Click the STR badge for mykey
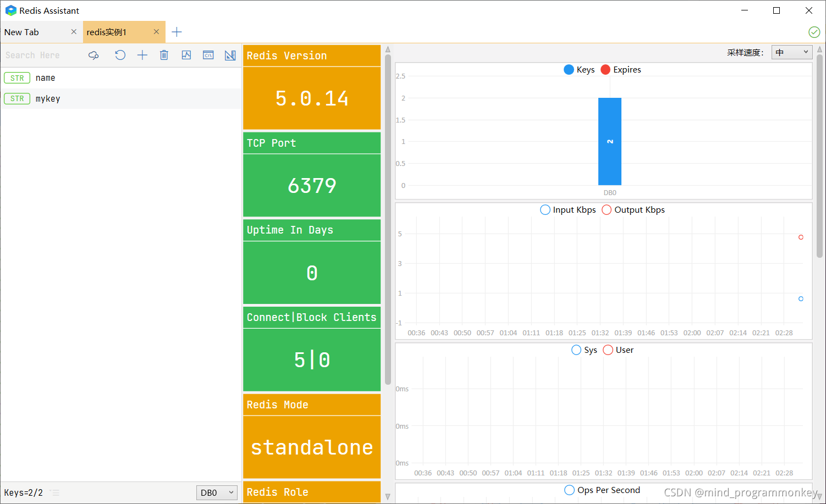The height and width of the screenshot is (504, 826). (x=17, y=99)
